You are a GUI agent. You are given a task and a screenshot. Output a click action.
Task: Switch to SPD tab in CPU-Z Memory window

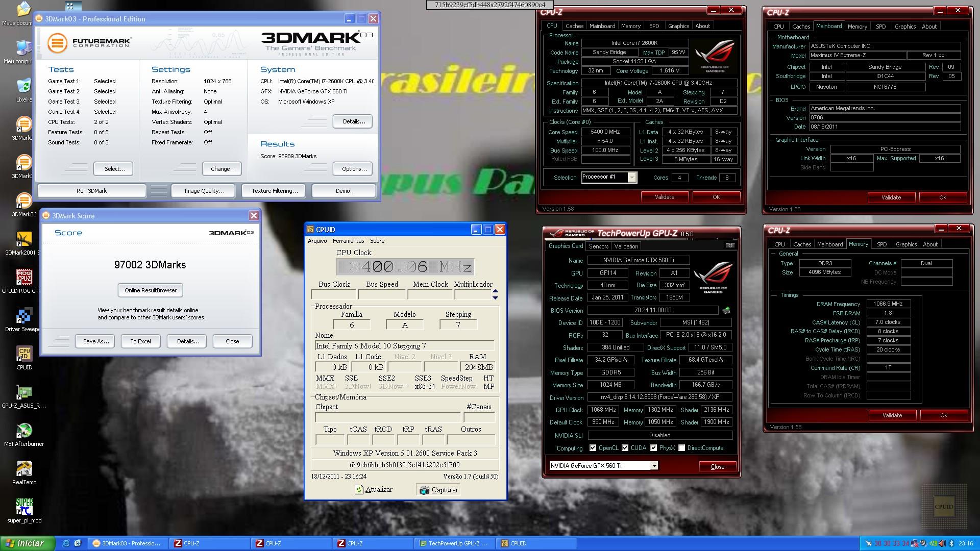pos(881,244)
